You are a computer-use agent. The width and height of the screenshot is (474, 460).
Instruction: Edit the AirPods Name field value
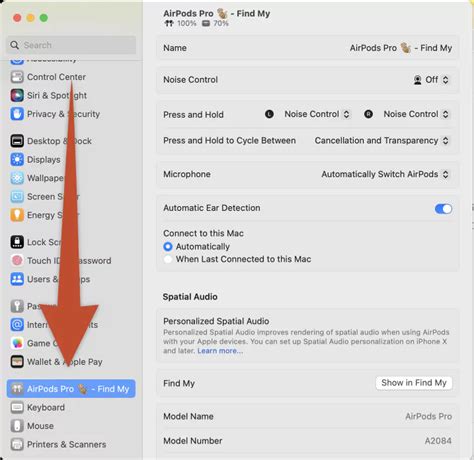pyautogui.click(x=401, y=48)
